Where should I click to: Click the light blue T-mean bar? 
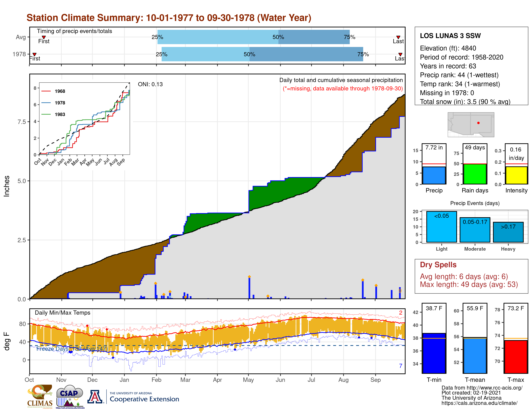pyautogui.click(x=475, y=355)
